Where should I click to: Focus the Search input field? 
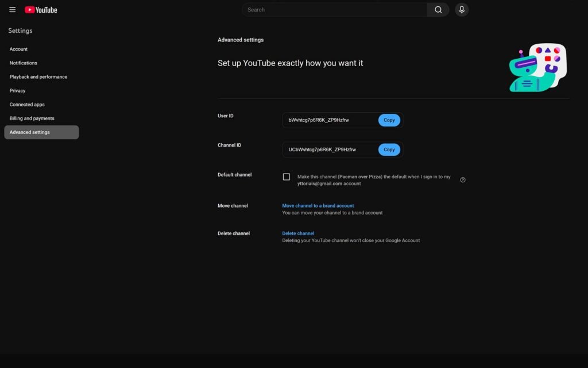(335, 10)
